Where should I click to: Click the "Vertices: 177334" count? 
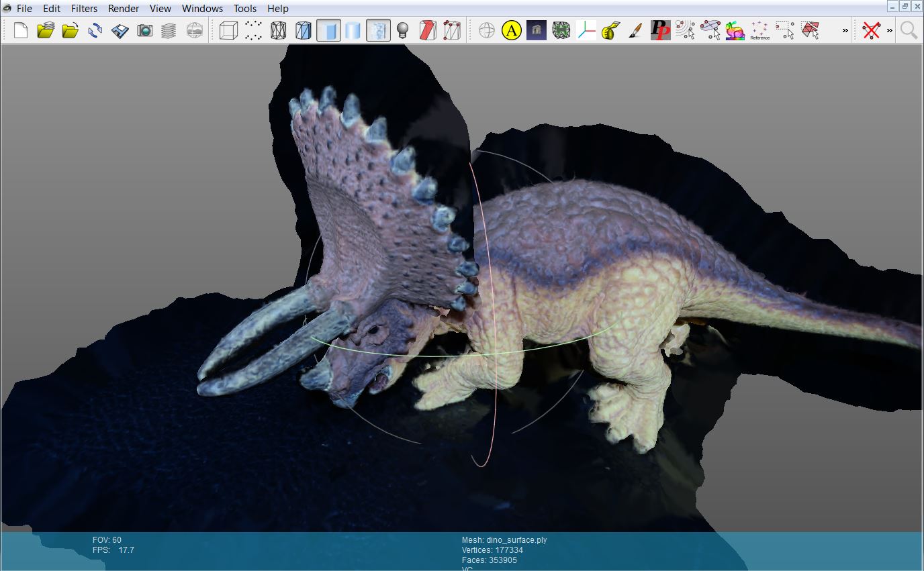pos(492,550)
